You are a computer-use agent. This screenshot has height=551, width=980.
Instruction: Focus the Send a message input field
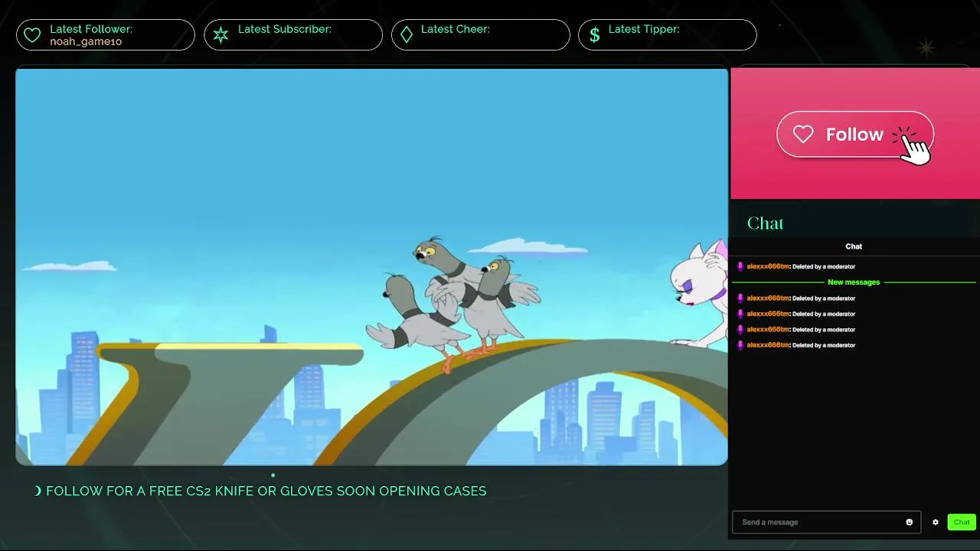[826, 522]
